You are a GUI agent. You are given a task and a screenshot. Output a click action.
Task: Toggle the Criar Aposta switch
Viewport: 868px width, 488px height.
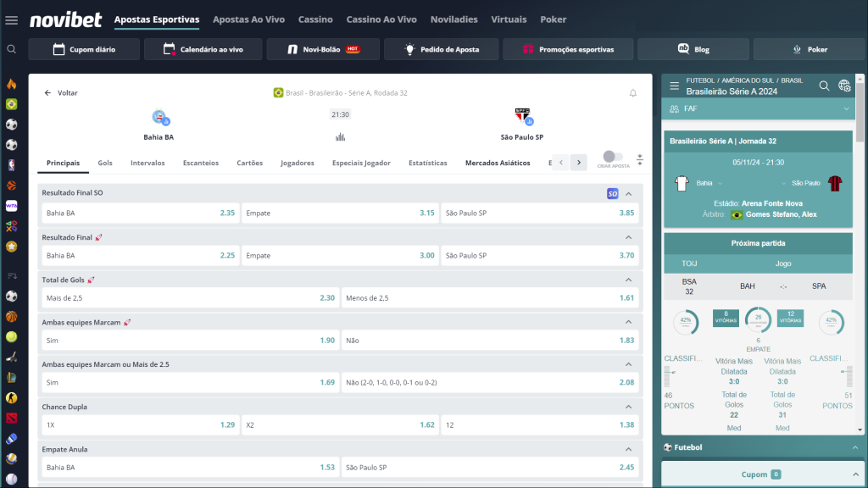tap(613, 157)
